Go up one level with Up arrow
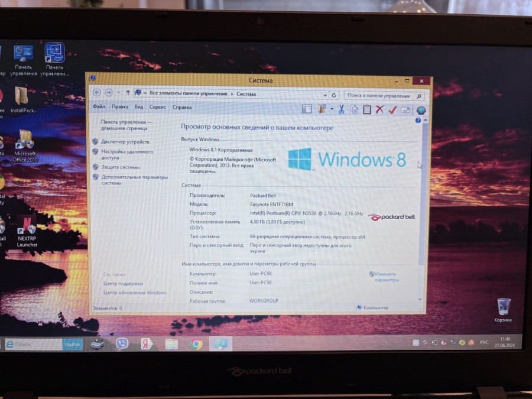Screen dimensions: 532x399 [x=128, y=93]
